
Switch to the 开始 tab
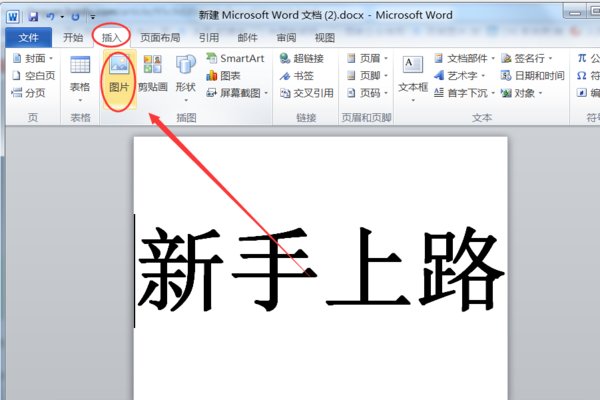pos(73,38)
